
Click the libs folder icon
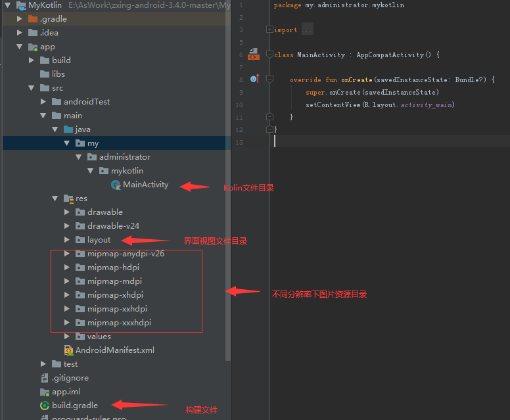45,74
